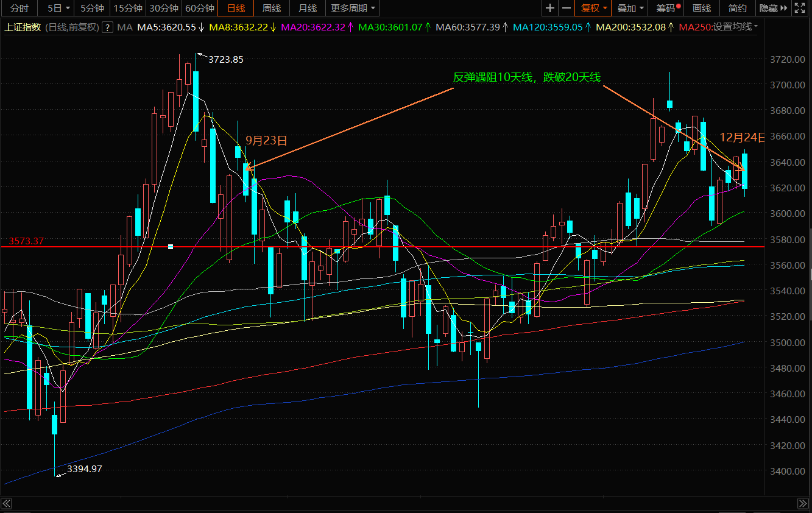Screen dimensions: 812x513
Task: Click the white handle on red horizontal line
Action: coord(171,246)
